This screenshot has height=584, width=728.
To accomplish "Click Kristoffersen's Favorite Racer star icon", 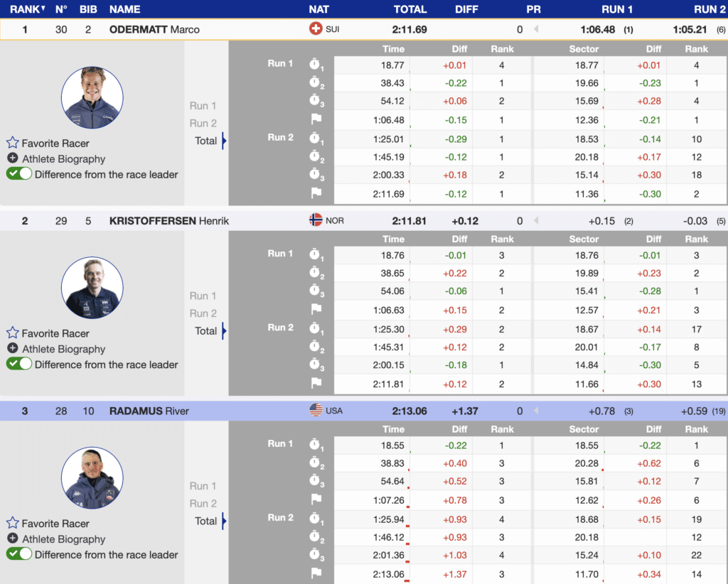I will coord(12,333).
